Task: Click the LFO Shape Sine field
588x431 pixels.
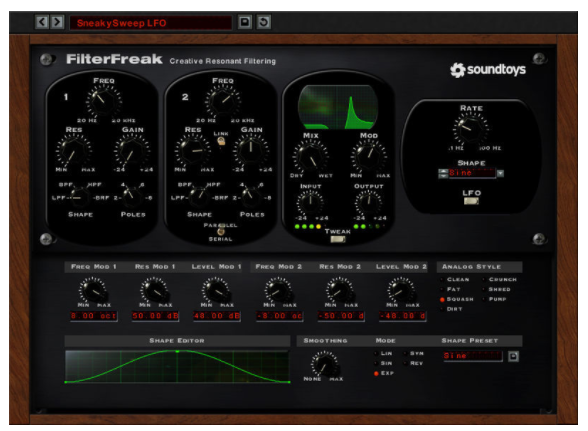Action: (472, 173)
